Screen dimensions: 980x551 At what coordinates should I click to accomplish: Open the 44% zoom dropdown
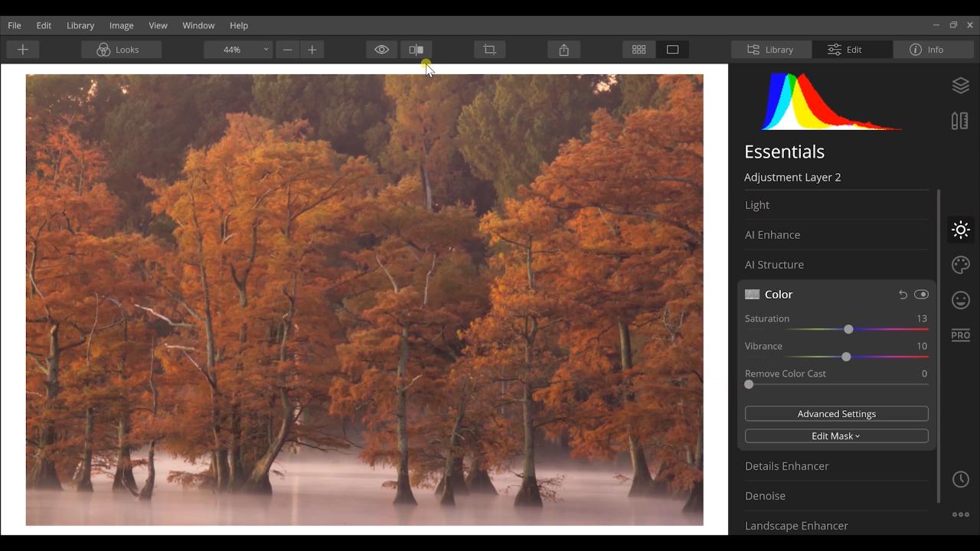239,50
